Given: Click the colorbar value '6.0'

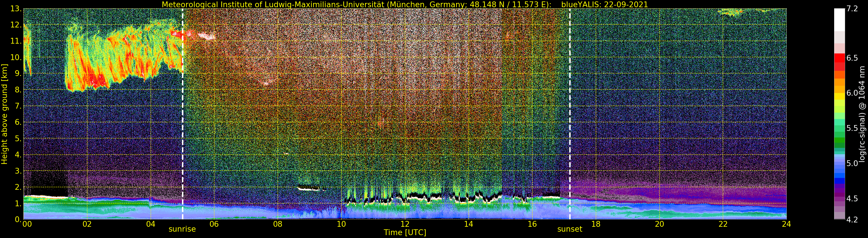Looking at the screenshot, I should [852, 93].
